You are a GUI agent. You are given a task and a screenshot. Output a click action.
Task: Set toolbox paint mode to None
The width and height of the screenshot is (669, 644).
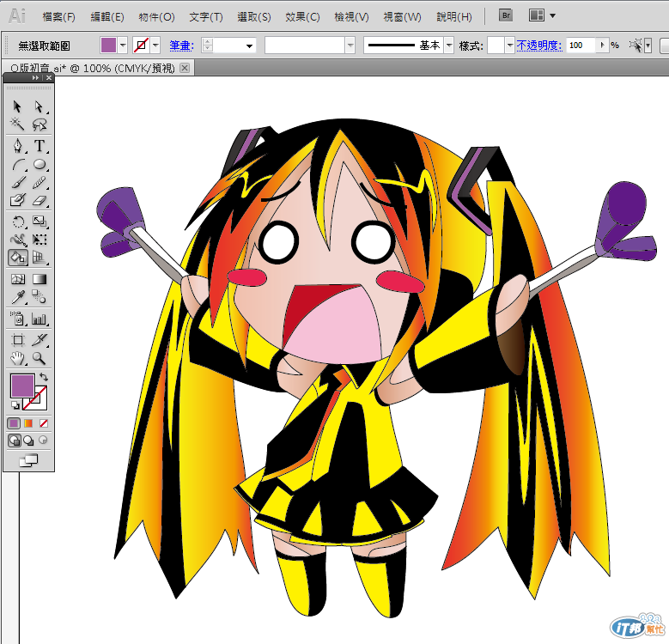click(x=44, y=423)
